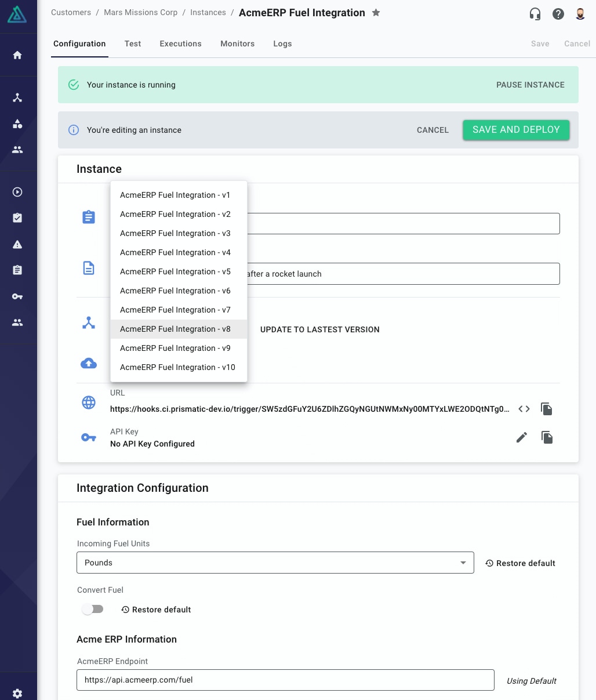Open the user avatar menu
596x700 pixels.
580,14
